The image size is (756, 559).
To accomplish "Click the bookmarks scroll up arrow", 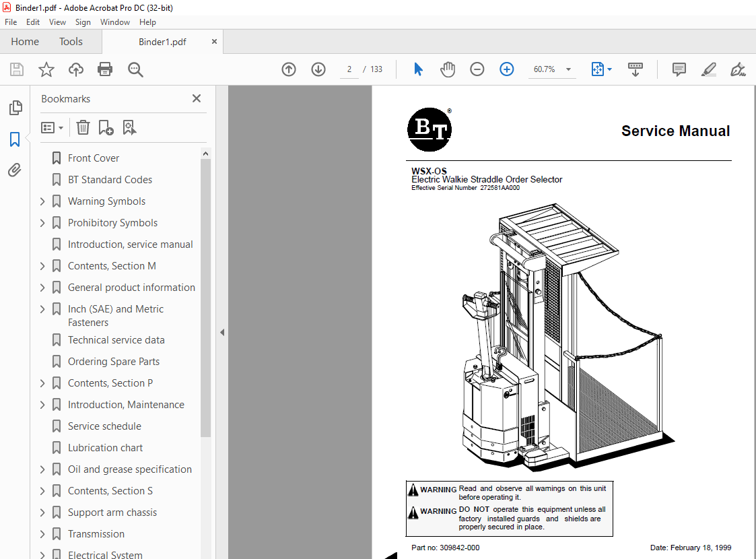I will tap(206, 154).
